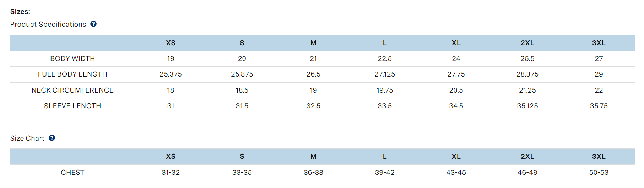Select the 35.75 sleeve length for 3XL
The width and height of the screenshot is (644, 188).
(x=599, y=106)
